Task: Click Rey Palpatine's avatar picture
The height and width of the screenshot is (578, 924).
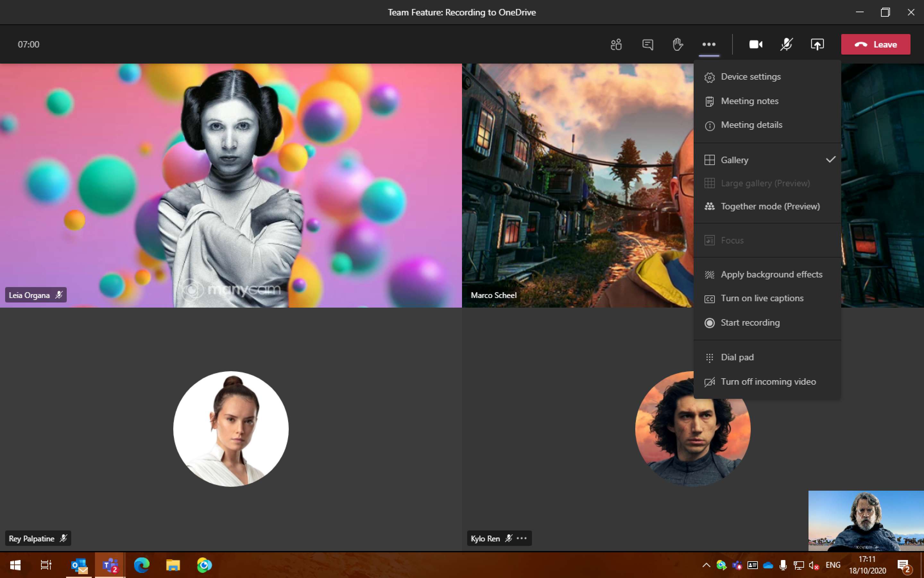Action: [231, 429]
